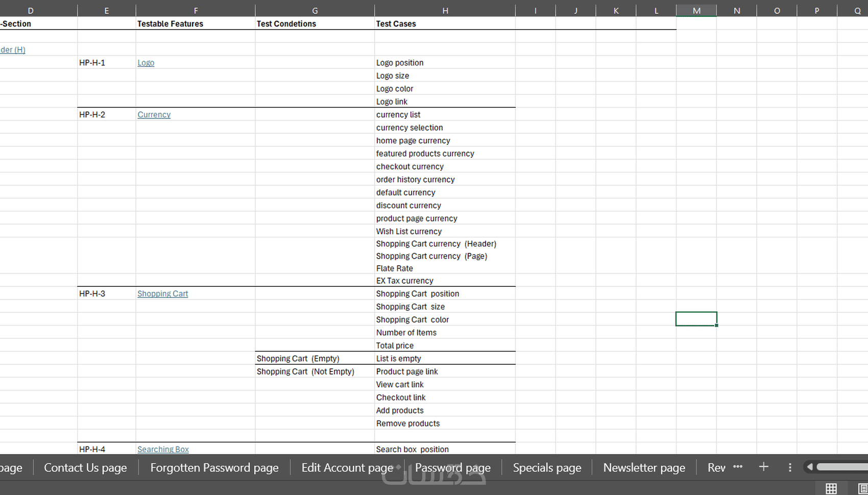This screenshot has height=495, width=868.
Task: Select column D header
Action: point(31,11)
